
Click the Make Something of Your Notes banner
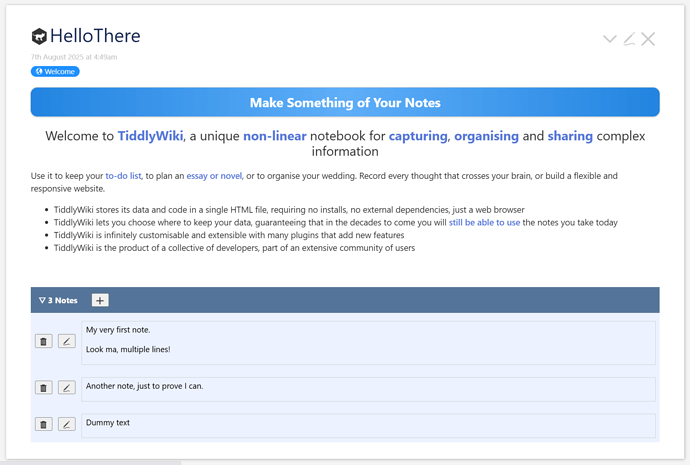tap(344, 102)
